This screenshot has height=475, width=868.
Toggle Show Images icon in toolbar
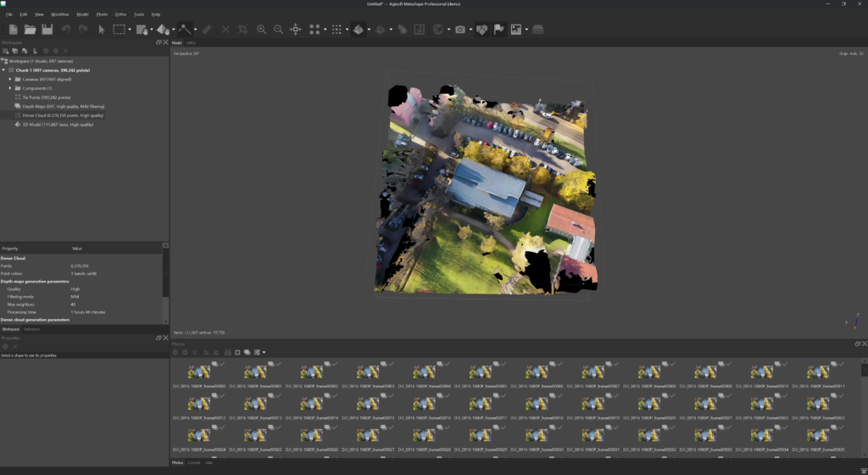click(516, 30)
